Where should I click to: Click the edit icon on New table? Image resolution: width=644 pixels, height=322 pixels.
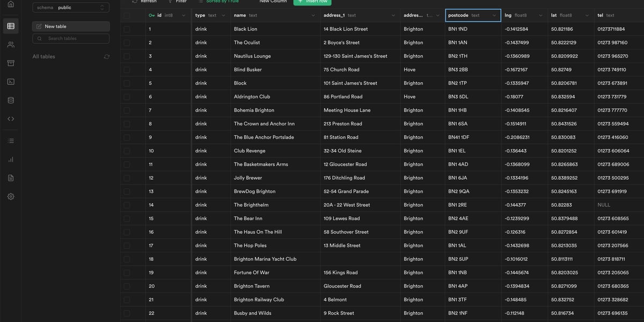click(x=39, y=26)
